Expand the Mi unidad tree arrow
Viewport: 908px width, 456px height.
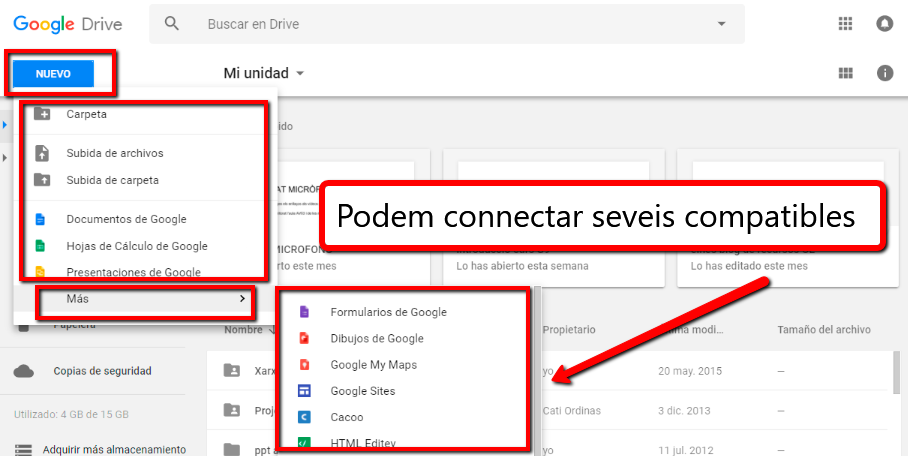5,125
